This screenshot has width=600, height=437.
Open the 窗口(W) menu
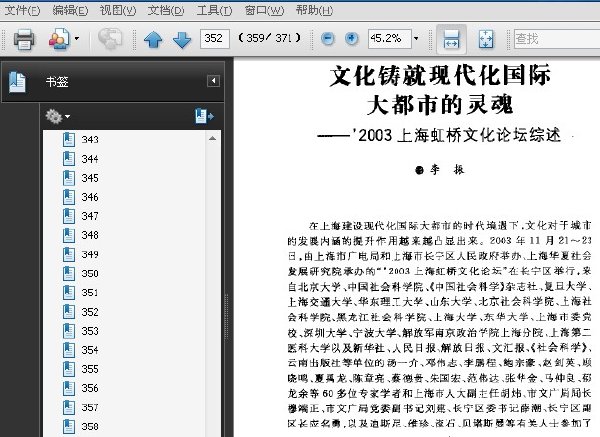[264, 10]
